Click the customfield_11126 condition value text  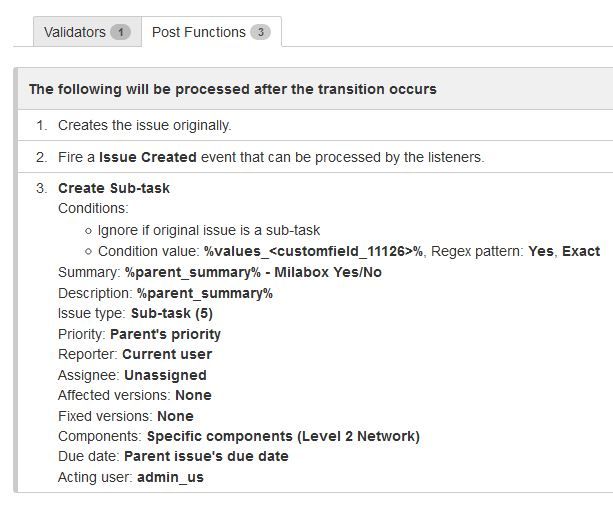(x=314, y=251)
